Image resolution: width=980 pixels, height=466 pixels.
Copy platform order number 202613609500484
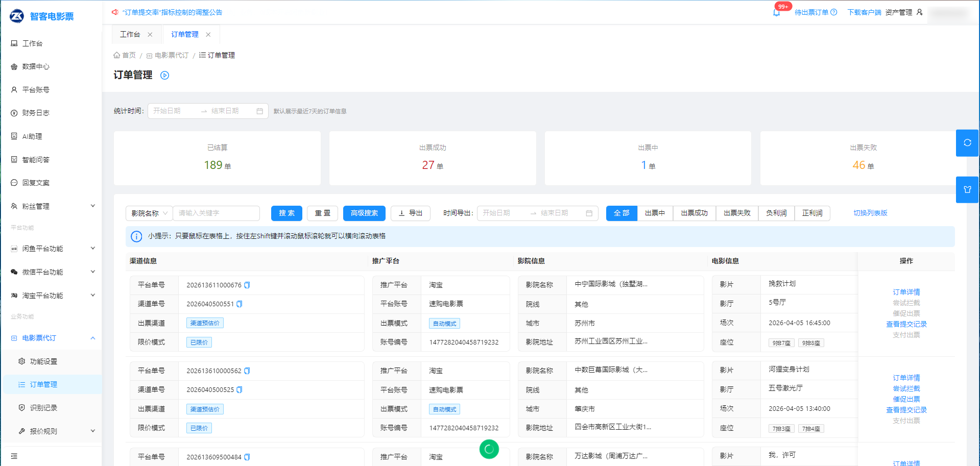(247, 457)
